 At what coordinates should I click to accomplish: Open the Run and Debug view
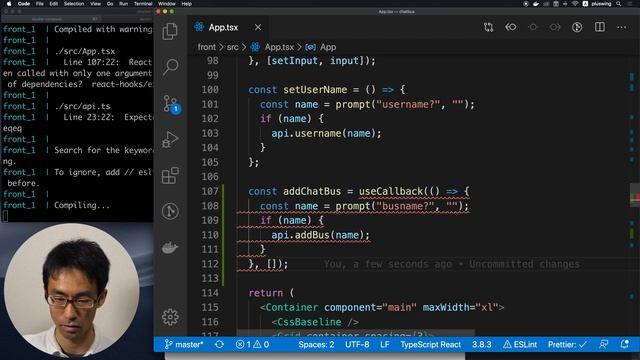pyautogui.click(x=170, y=140)
